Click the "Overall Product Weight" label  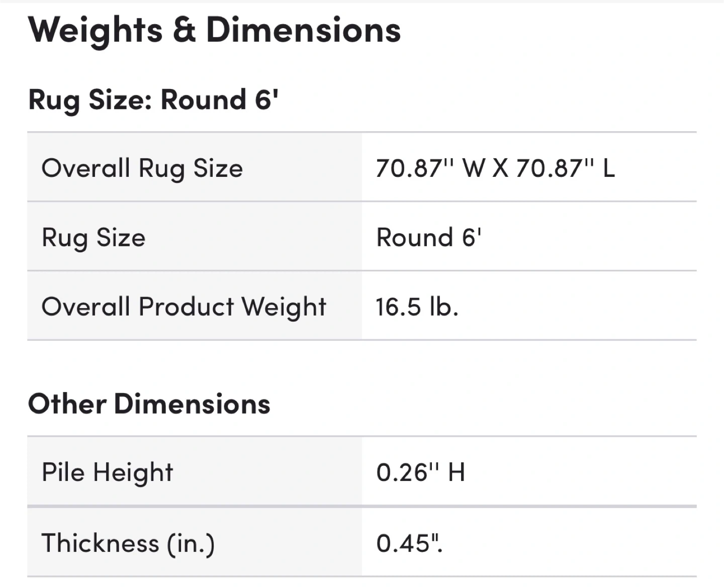[184, 307]
